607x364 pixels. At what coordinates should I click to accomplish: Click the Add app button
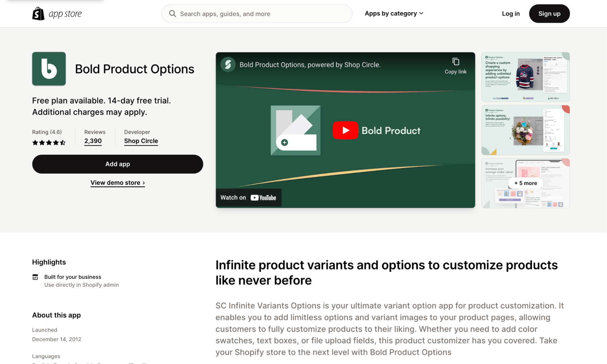pos(118,164)
